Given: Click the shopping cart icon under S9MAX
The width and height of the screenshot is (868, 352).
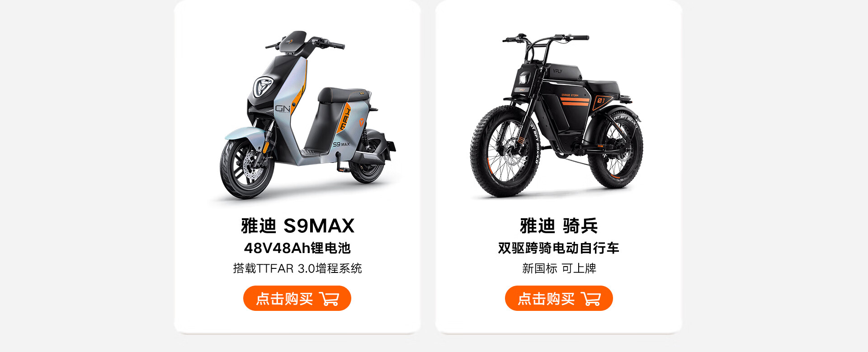Looking at the screenshot, I should tap(329, 299).
